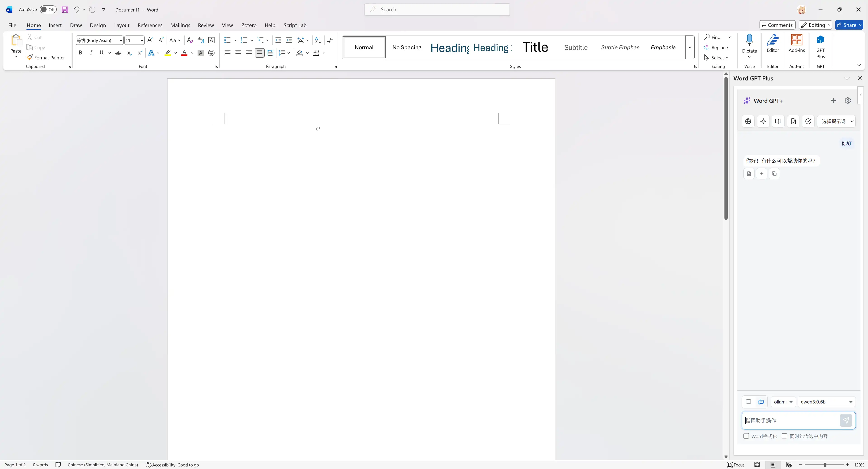
Task: Toggle AutoSave switch
Action: point(48,9)
